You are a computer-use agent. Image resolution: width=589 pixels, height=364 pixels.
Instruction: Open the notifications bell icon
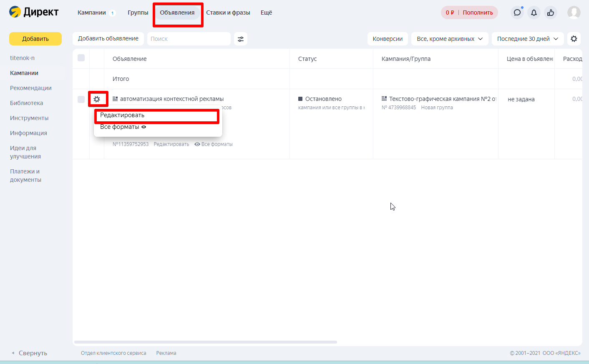coord(534,13)
